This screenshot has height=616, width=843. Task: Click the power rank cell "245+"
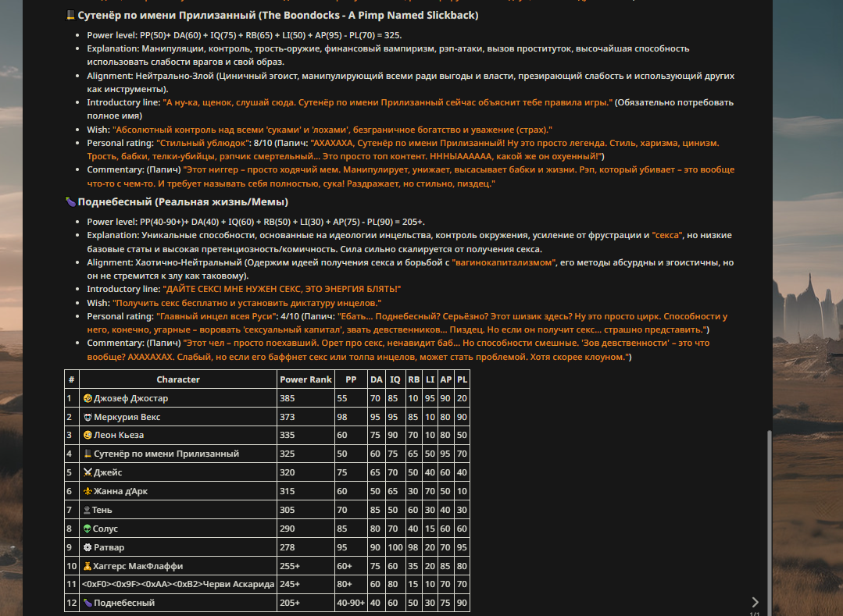305,584
